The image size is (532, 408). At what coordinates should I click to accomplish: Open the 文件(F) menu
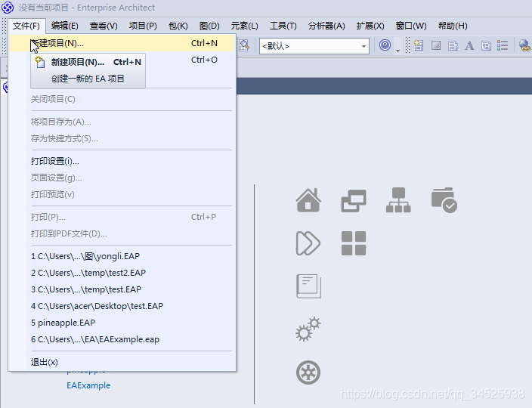pyautogui.click(x=26, y=26)
